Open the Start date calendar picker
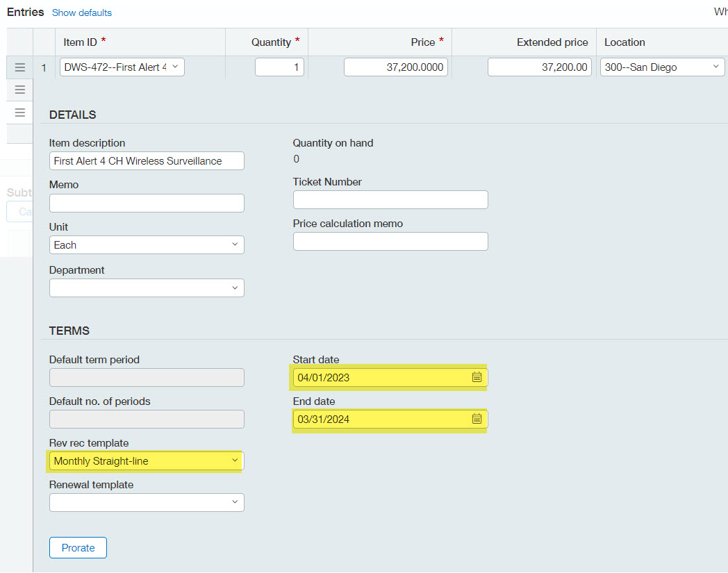The height and width of the screenshot is (573, 728). tap(477, 377)
